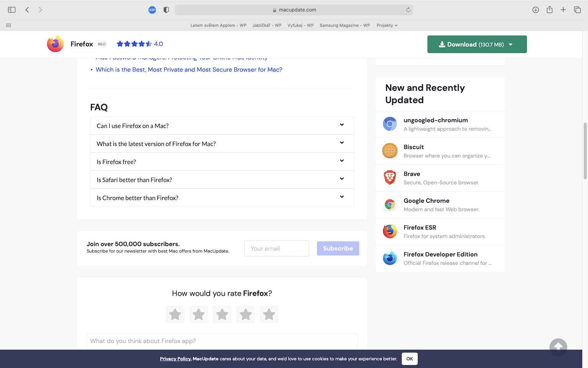Open the Biscuit app icon
Image resolution: width=588 pixels, height=368 pixels.
[390, 151]
